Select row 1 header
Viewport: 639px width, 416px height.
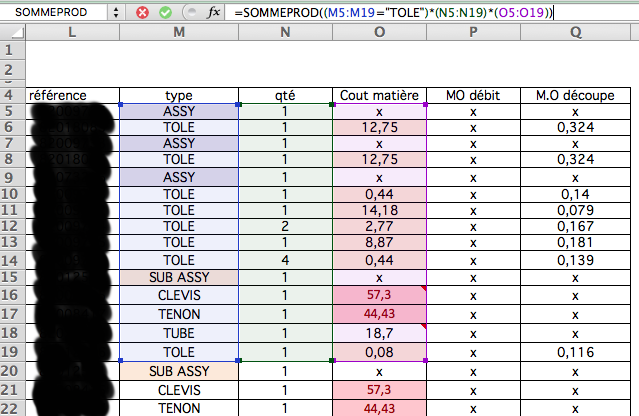[x=13, y=50]
